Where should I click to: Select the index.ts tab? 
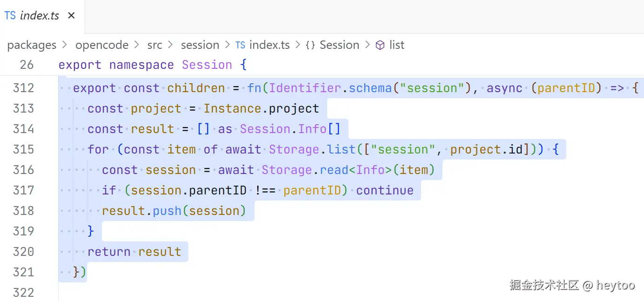(x=40, y=16)
